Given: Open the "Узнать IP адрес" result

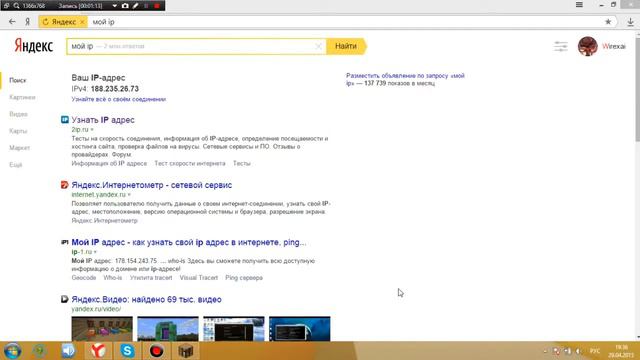Looking at the screenshot, I should (x=103, y=120).
